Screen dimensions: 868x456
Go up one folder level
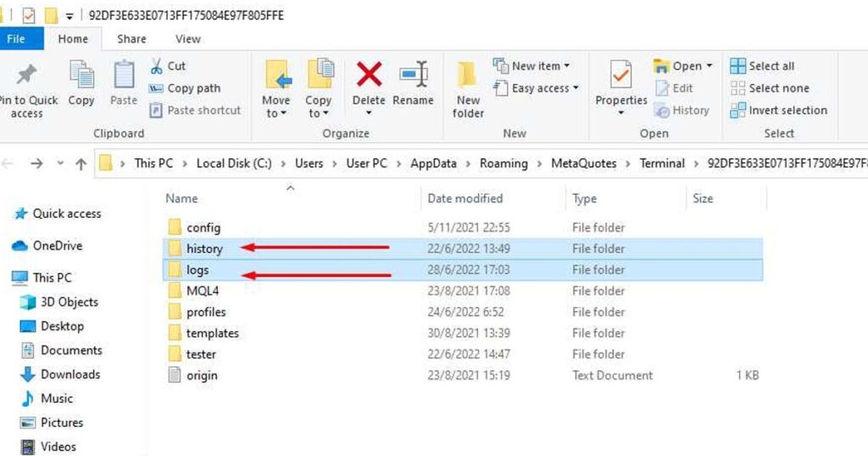pyautogui.click(x=81, y=164)
